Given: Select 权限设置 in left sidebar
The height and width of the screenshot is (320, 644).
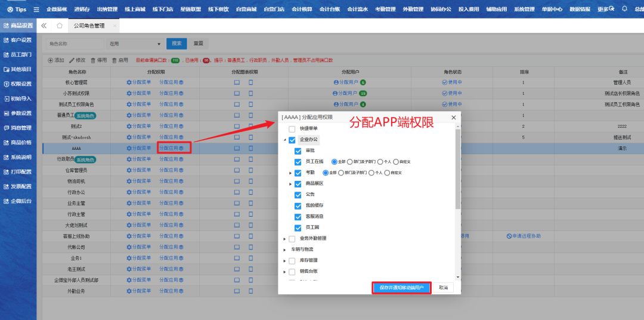Looking at the screenshot, I should pyautogui.click(x=18, y=84).
